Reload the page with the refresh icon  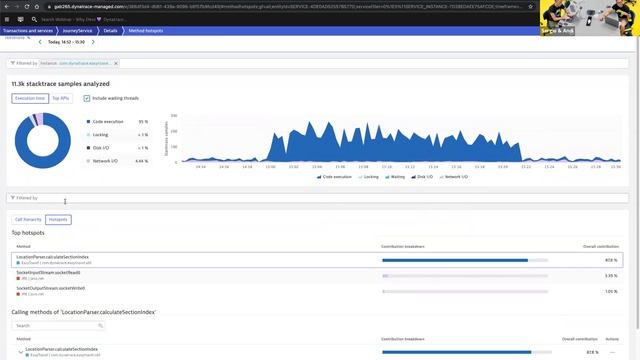pos(27,7)
